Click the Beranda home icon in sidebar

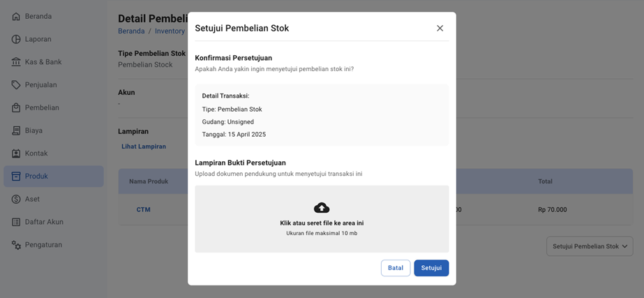tap(16, 16)
